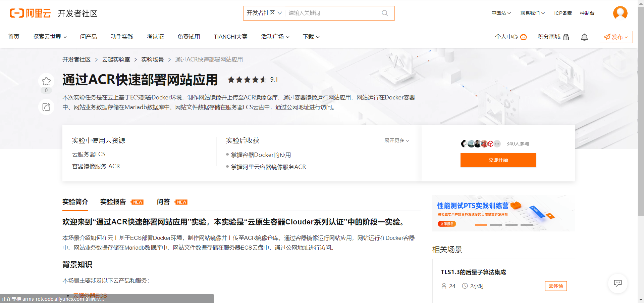The height and width of the screenshot is (303, 644).
Task: Click 容器镜像服务 ACR resource text
Action: [96, 166]
